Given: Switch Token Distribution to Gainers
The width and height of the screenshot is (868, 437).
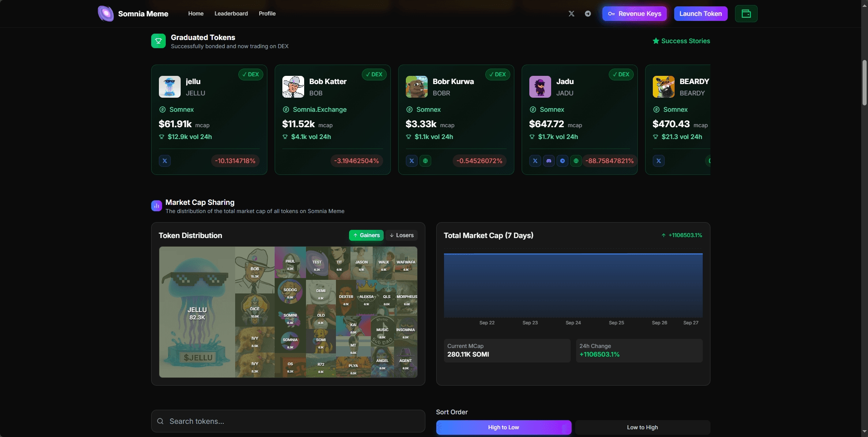Looking at the screenshot, I should click(366, 235).
